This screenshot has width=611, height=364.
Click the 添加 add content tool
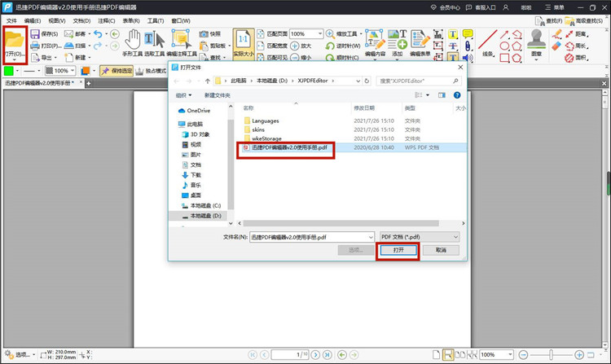pos(397,43)
